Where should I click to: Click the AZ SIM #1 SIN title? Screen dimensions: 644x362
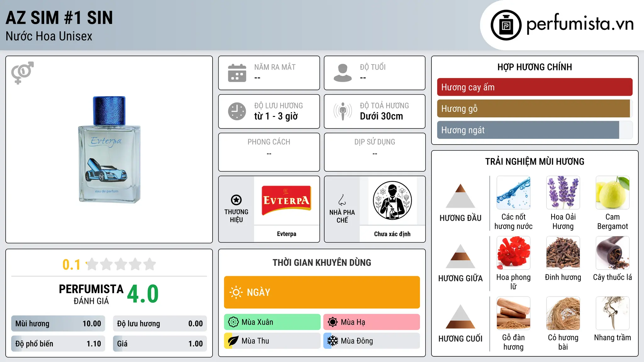[x=59, y=18]
